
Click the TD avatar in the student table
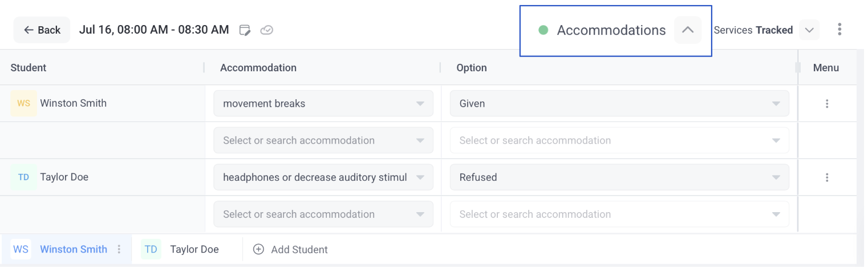(x=23, y=177)
